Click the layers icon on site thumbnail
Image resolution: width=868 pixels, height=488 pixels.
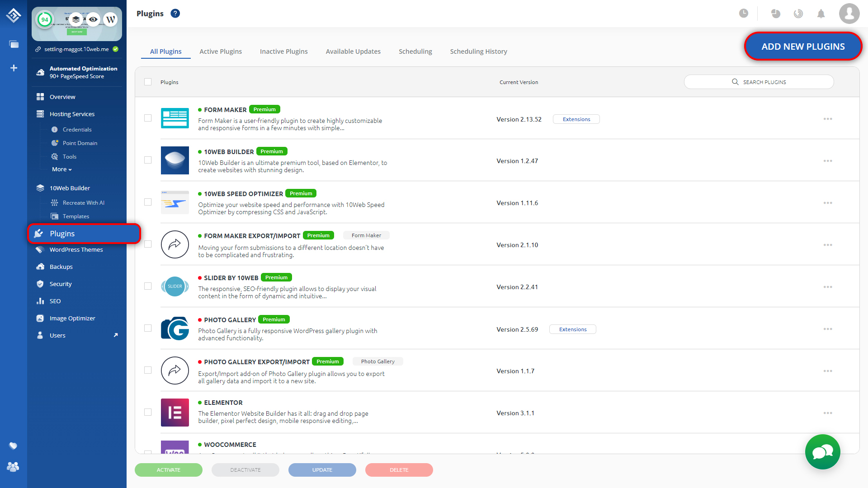76,19
